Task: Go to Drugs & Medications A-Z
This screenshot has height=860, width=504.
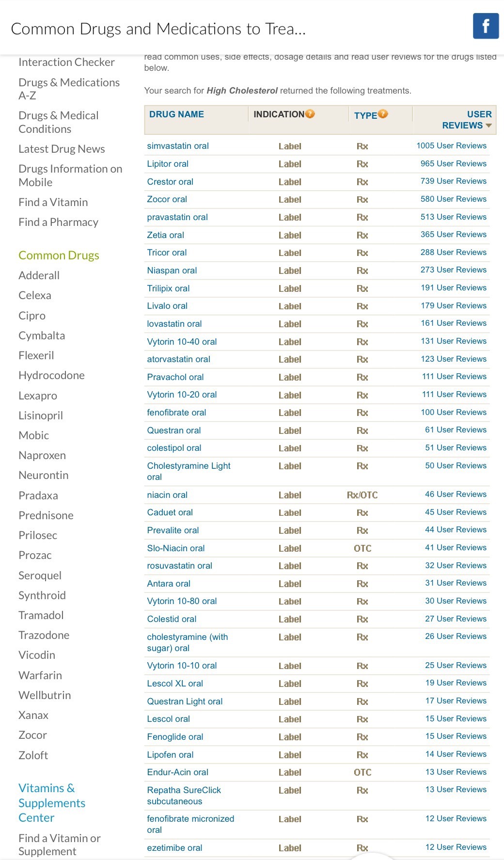Action: [69, 89]
